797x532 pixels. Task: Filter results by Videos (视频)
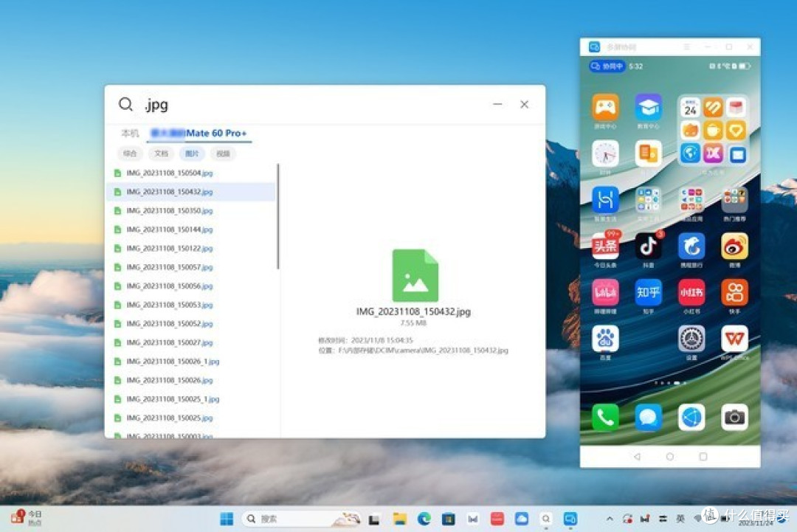coord(223,153)
